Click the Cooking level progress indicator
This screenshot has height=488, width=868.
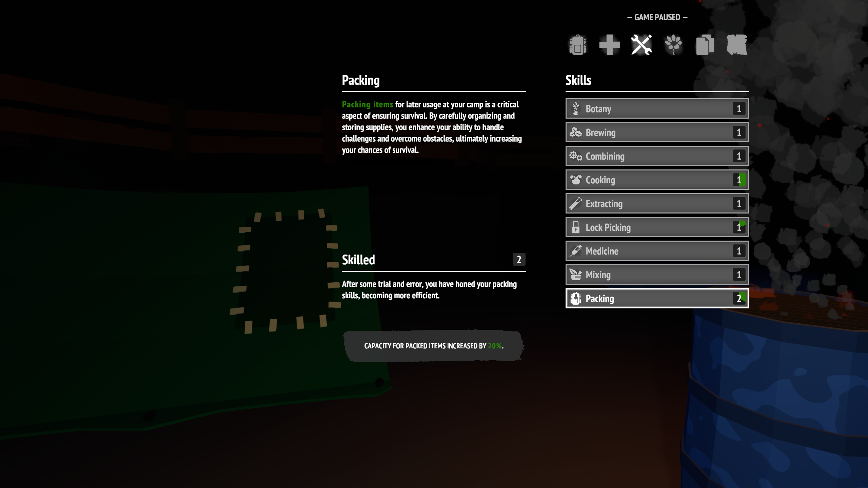click(739, 180)
